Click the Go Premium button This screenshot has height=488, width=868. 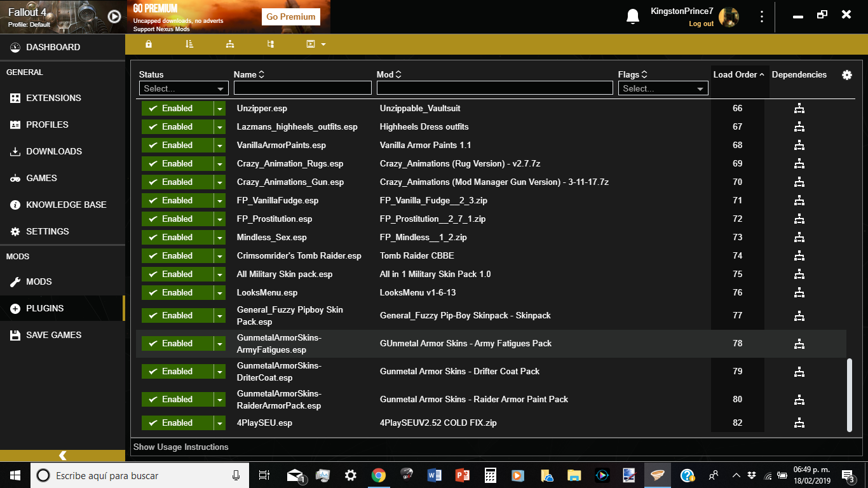tap(290, 17)
